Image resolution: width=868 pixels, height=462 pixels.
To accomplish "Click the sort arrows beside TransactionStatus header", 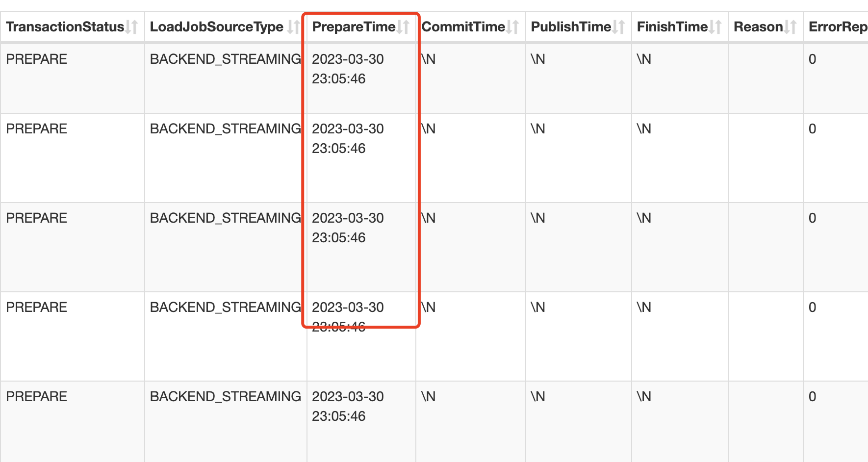I will [131, 27].
